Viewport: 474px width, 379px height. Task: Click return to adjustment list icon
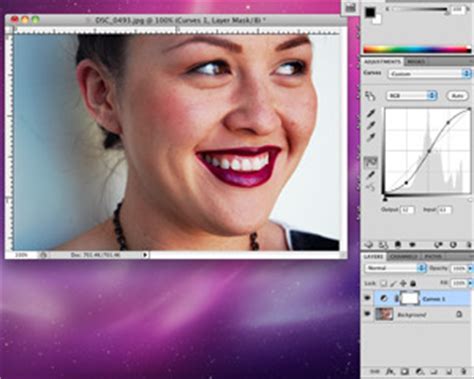pos(369,245)
